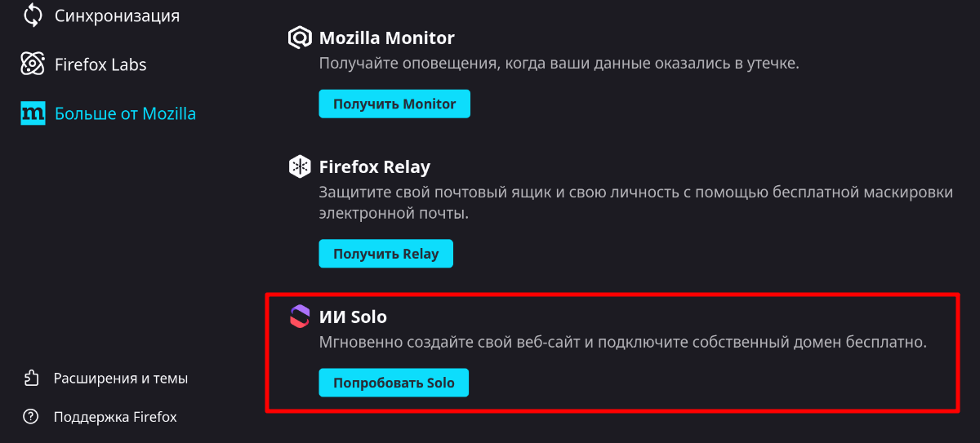Click the question mark support icon
This screenshot has height=443, width=980.
[31, 417]
